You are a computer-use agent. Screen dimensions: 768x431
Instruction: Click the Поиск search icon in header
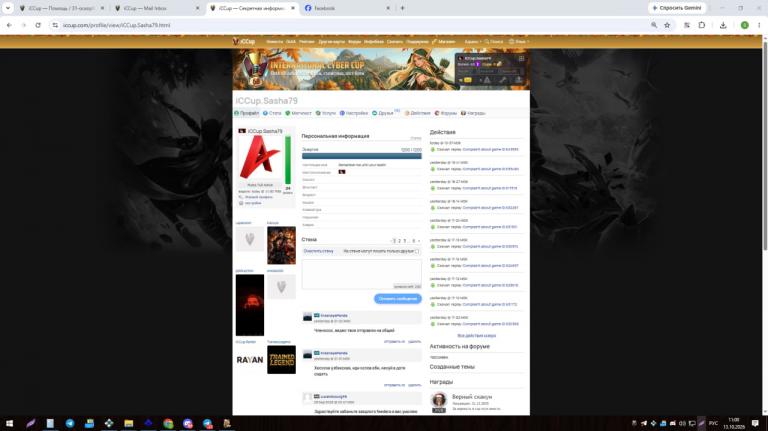[x=494, y=42]
